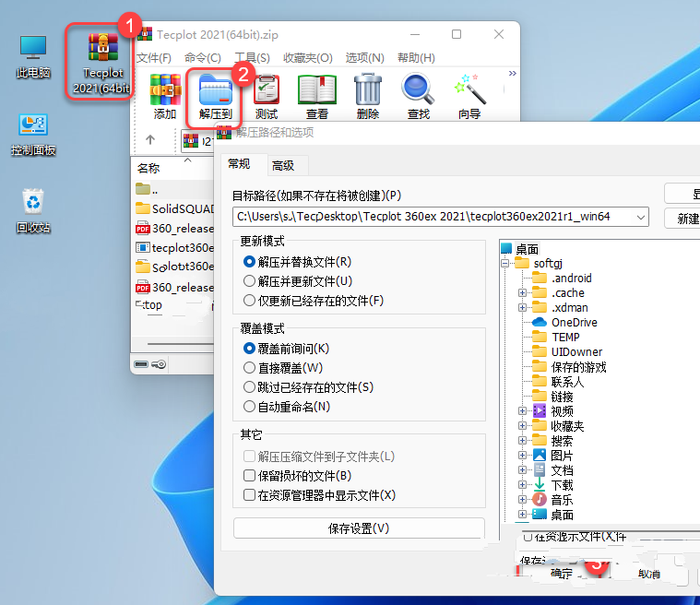
Task: Enable 保留损坏的文件(B) checkbox
Action: pyautogui.click(x=297, y=476)
